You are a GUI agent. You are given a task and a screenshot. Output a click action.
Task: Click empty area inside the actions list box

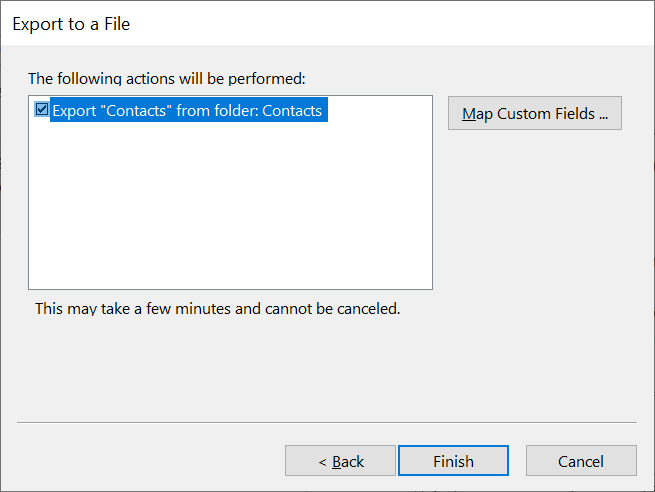(230, 205)
